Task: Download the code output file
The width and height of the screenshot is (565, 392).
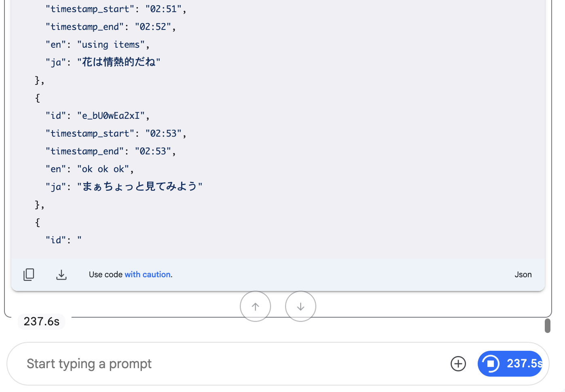Action: click(61, 274)
